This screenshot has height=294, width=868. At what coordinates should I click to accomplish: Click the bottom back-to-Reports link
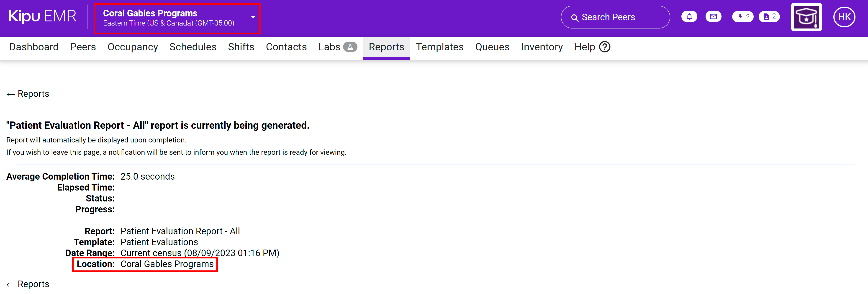point(28,284)
